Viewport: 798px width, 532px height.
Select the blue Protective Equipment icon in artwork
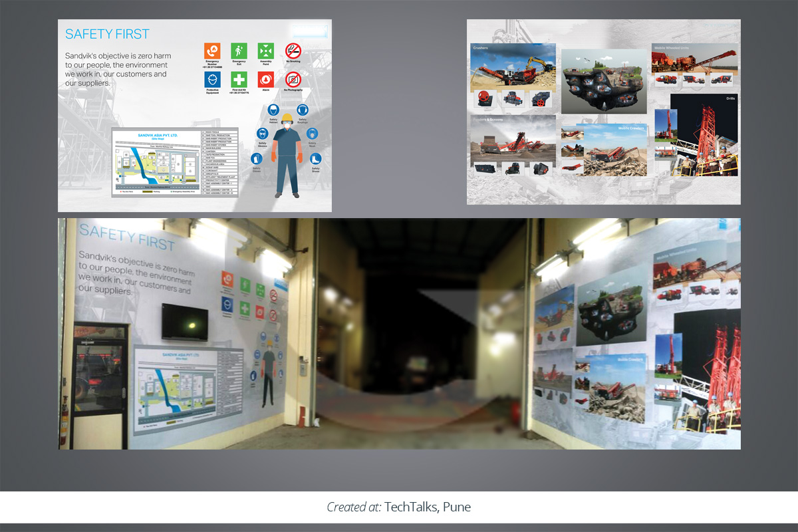212,80
